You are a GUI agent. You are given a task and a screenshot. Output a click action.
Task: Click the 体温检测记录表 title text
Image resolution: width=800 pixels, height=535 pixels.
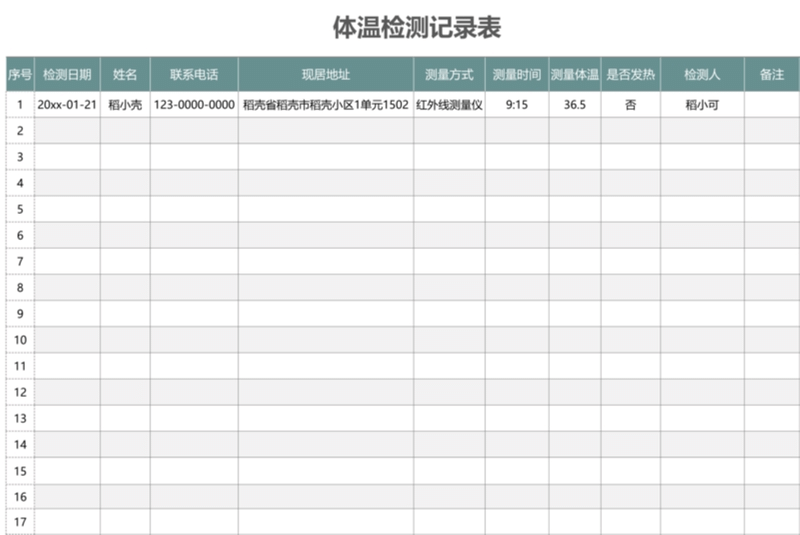pyautogui.click(x=416, y=28)
